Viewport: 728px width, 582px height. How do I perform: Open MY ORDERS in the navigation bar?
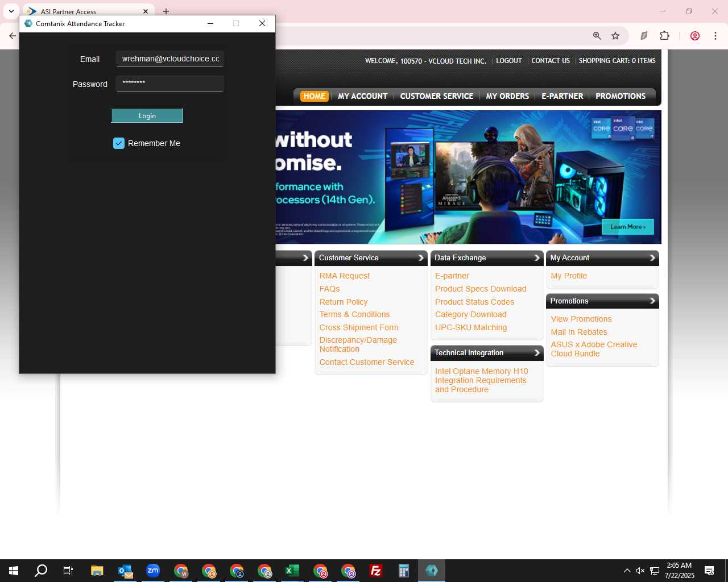507,96
